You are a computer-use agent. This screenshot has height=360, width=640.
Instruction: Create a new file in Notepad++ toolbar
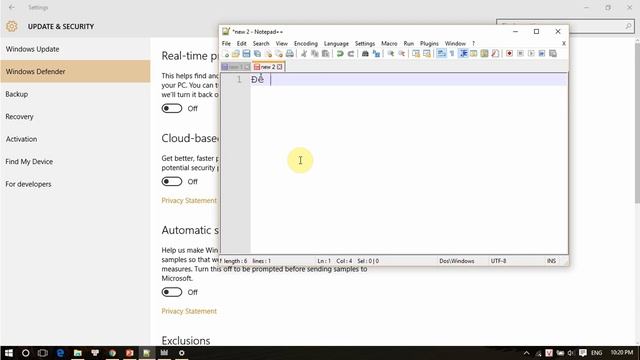tap(225, 53)
